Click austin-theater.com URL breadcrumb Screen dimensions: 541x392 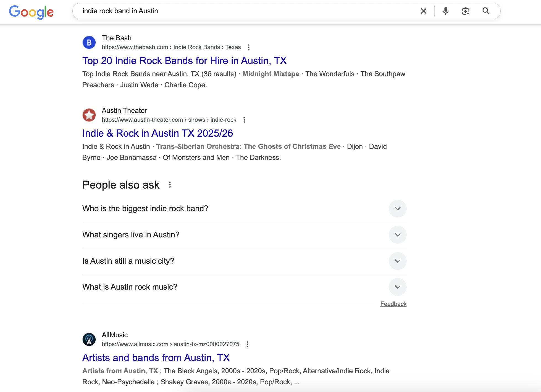pyautogui.click(x=169, y=120)
